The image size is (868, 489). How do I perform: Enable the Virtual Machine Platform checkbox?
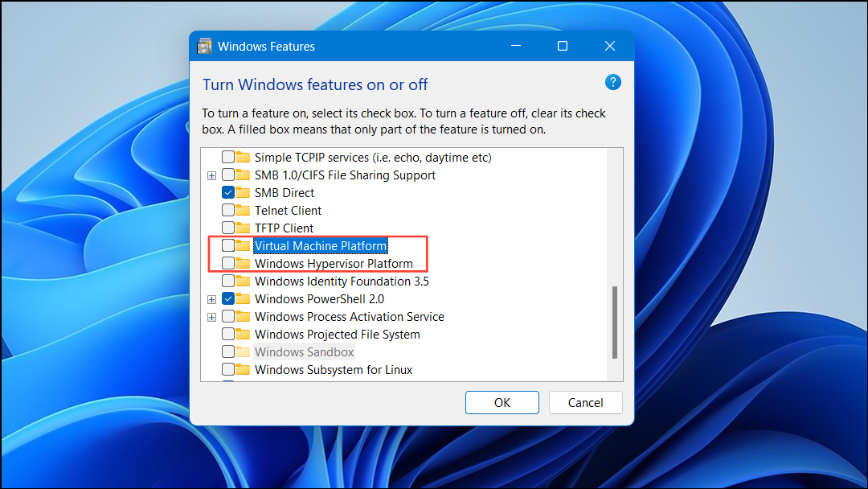click(x=227, y=245)
